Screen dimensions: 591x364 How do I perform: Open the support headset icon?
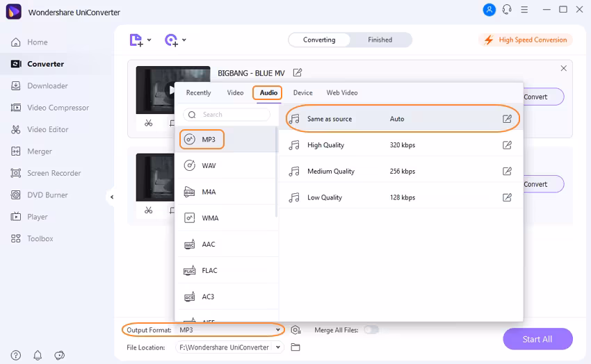click(x=507, y=10)
